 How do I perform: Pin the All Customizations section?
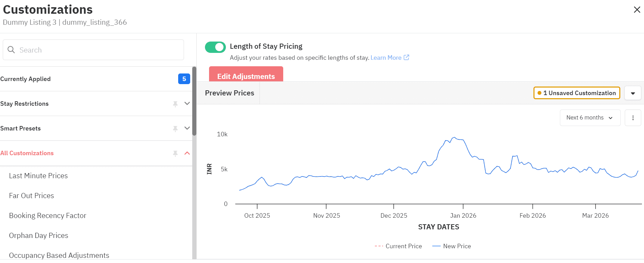[175, 153]
